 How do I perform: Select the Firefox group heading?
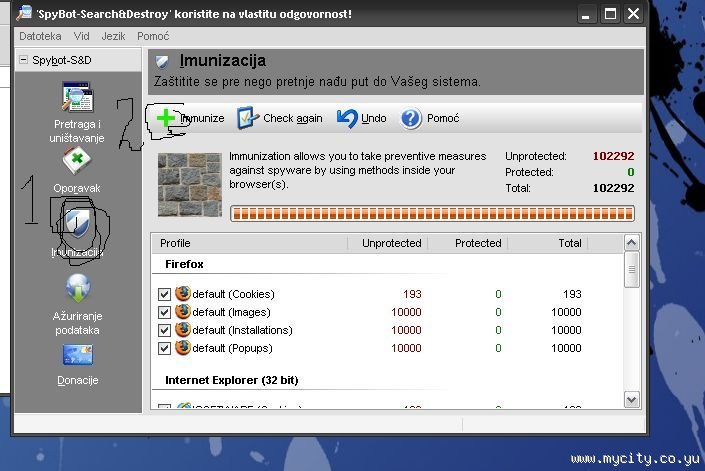184,264
